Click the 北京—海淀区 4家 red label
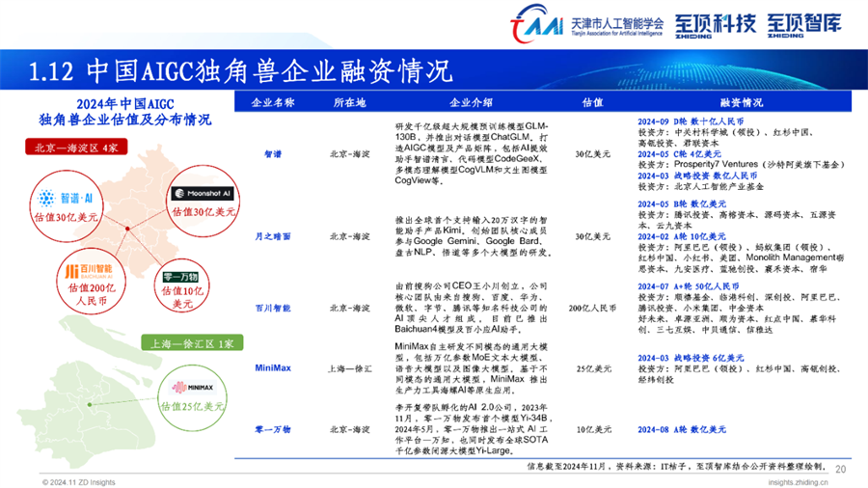Screen dimensions: 868x488 (x=76, y=148)
